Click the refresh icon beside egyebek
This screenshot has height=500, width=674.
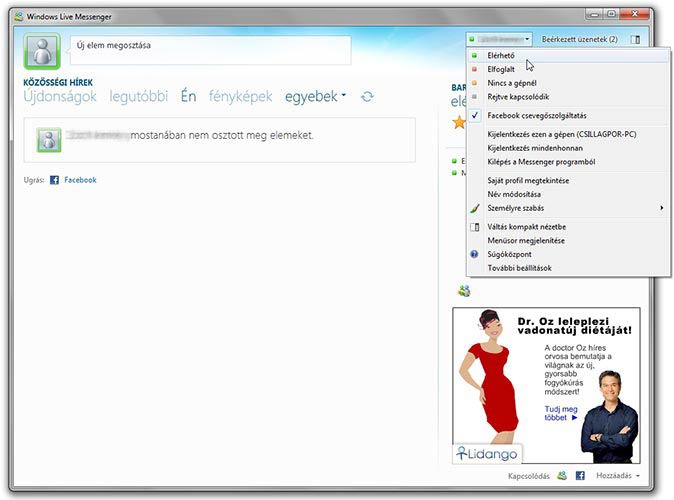coord(368,97)
